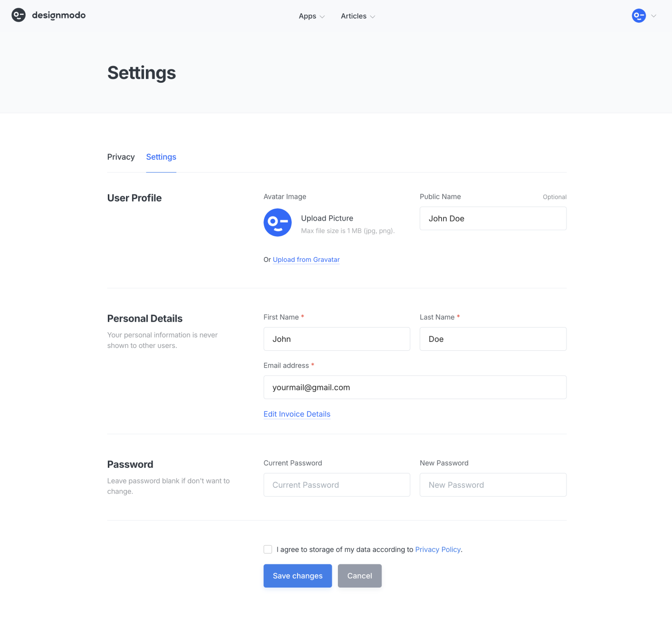Image resolution: width=672 pixels, height=637 pixels.
Task: Click the Password section heading
Action: [130, 464]
